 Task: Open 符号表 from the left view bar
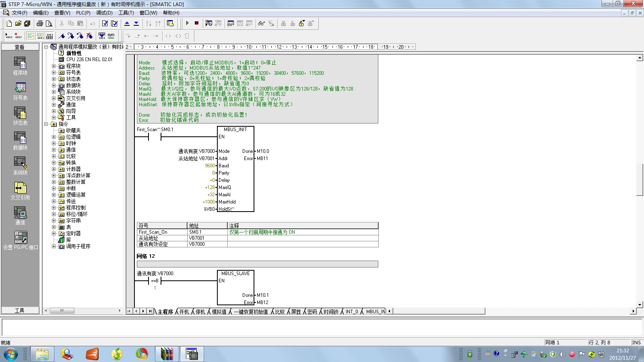(x=20, y=91)
